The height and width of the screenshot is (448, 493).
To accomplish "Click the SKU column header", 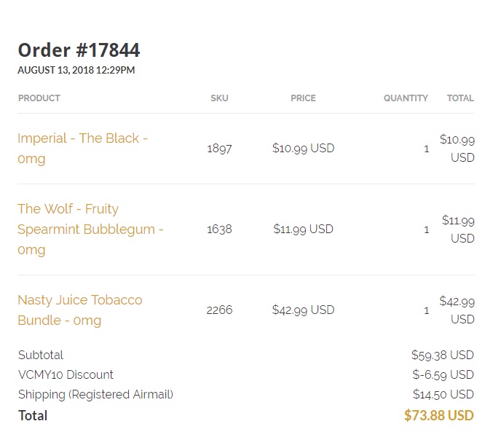I will click(219, 98).
